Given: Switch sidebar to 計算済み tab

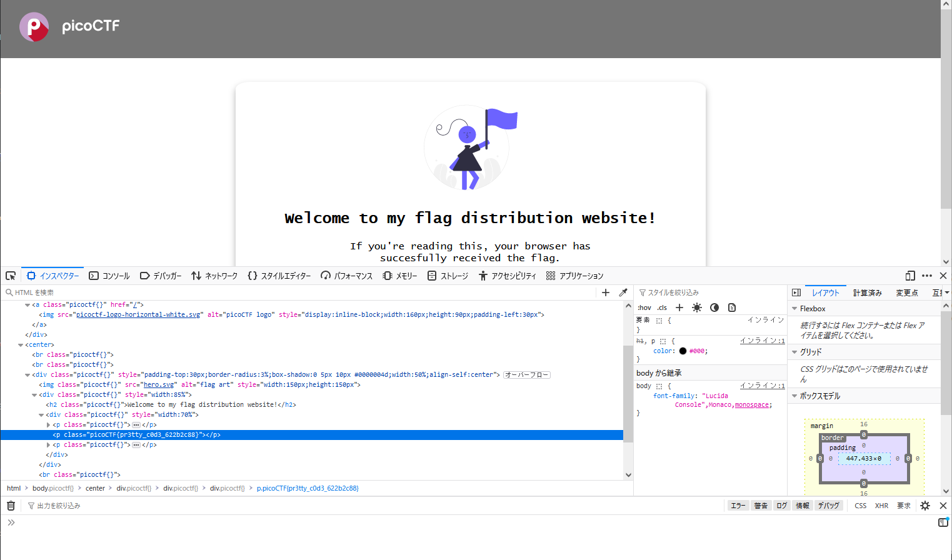Looking at the screenshot, I should 867,292.
